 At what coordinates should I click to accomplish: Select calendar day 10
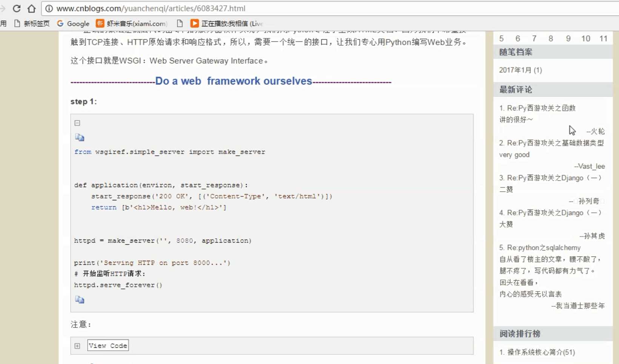586,38
